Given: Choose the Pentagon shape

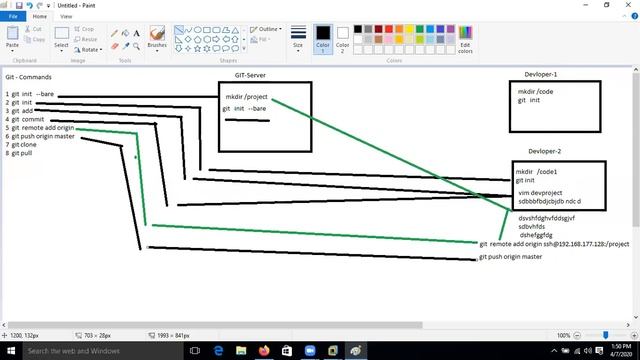Looking at the screenshot, I should (x=198, y=40).
